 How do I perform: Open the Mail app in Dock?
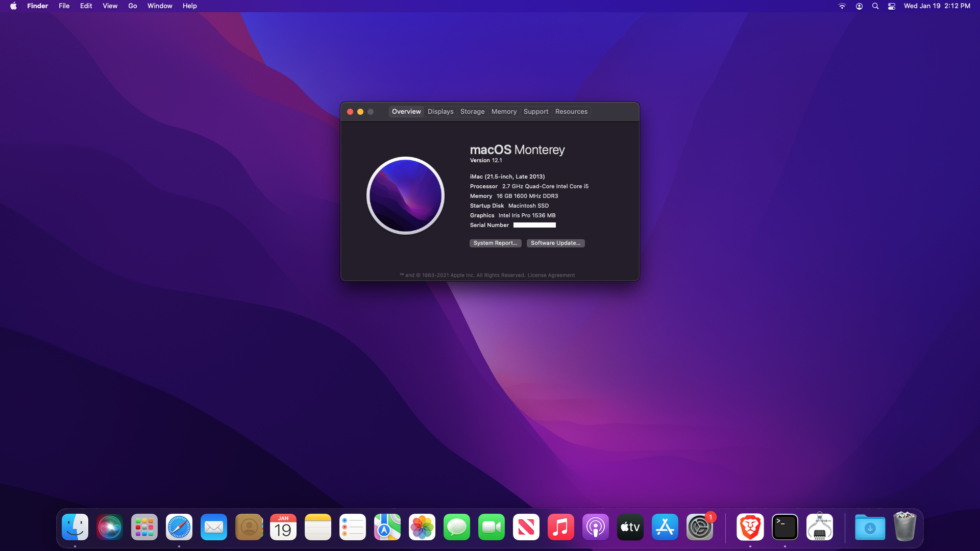pos(214,527)
